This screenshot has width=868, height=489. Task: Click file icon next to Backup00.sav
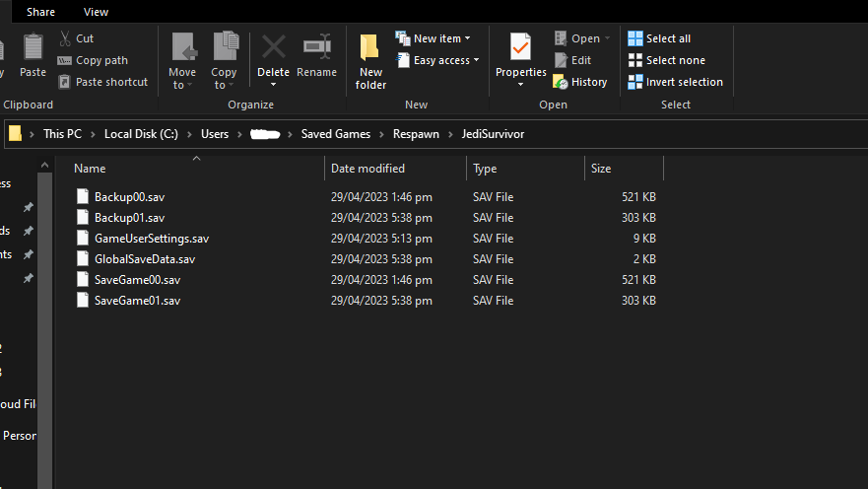(x=83, y=196)
